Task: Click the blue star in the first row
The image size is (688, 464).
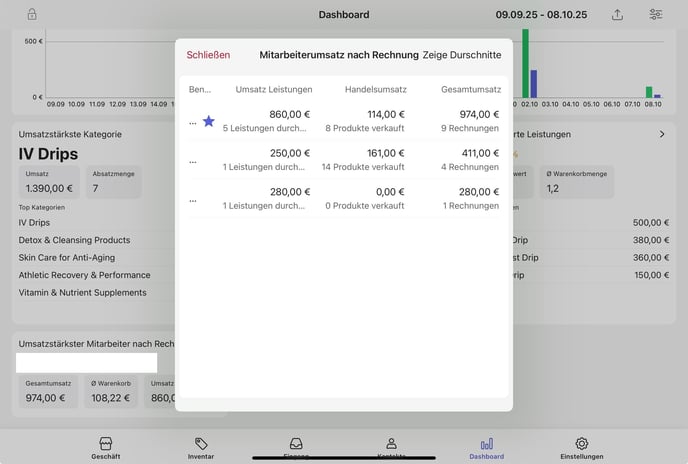Action: coord(209,121)
